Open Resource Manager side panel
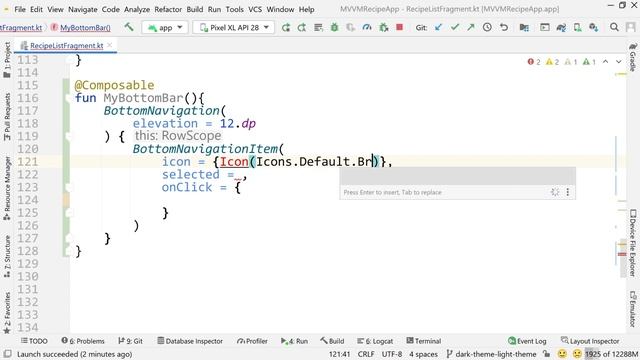This screenshot has width=640, height=360. pyautogui.click(x=7, y=188)
